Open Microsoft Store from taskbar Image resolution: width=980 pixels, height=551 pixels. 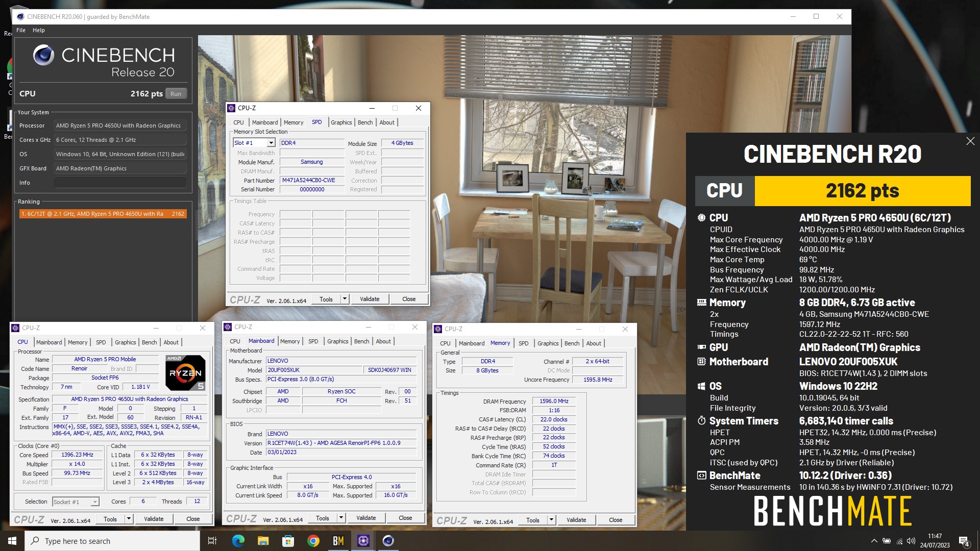288,541
